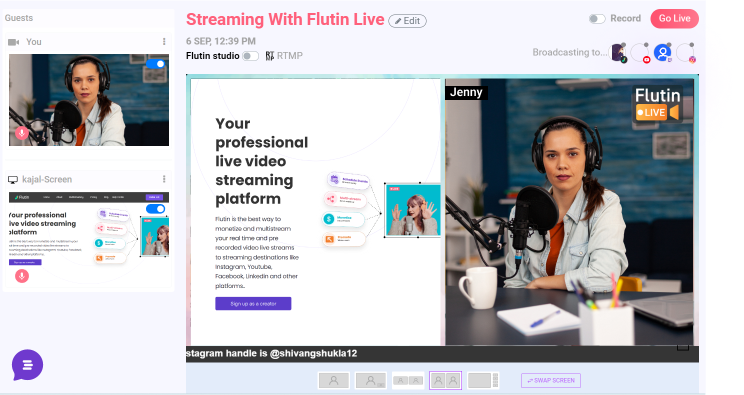Screen dimensions: 744x395
Task: Select the small two-person split layout
Action: [408, 380]
